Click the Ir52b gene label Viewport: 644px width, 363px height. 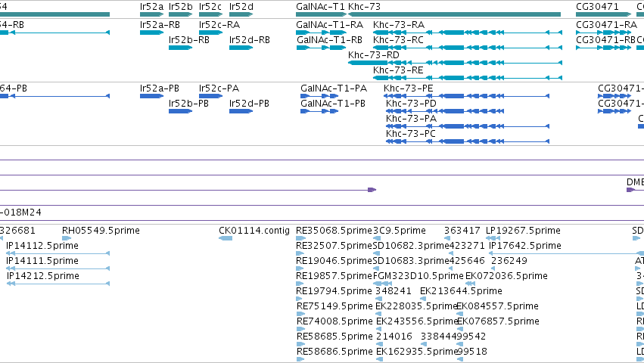coord(181,7)
